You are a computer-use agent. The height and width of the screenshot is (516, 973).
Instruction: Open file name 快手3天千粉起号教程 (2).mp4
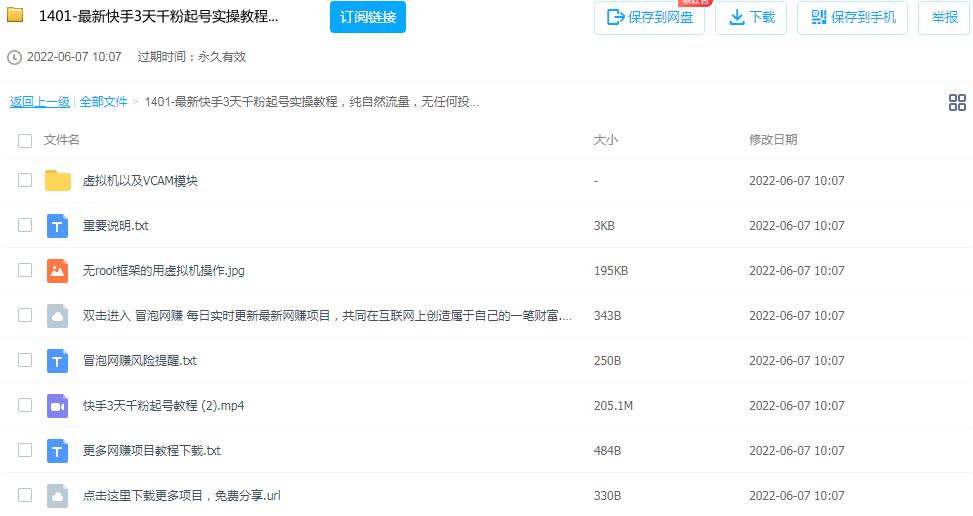pyautogui.click(x=164, y=406)
